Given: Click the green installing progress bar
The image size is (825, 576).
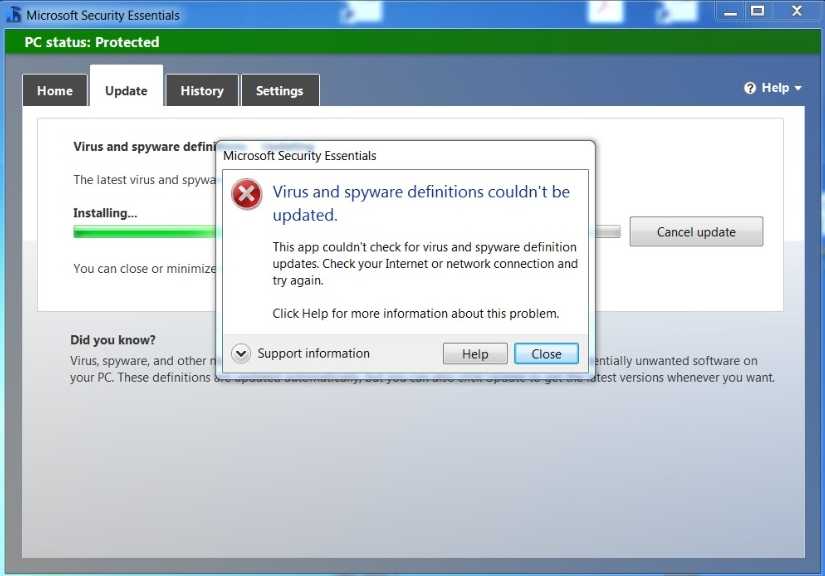Looking at the screenshot, I should (x=145, y=232).
